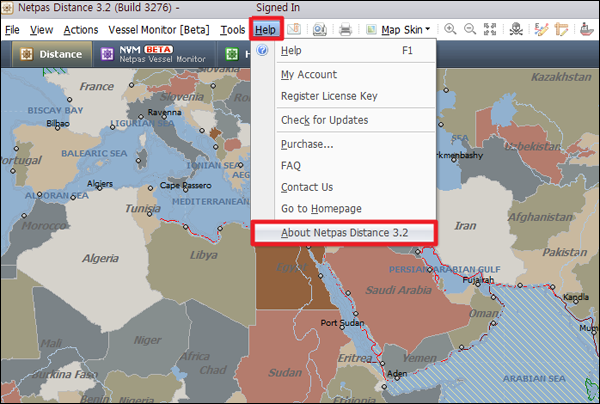The image size is (600, 404).
Task: Open the Tools menu
Action: point(232,29)
